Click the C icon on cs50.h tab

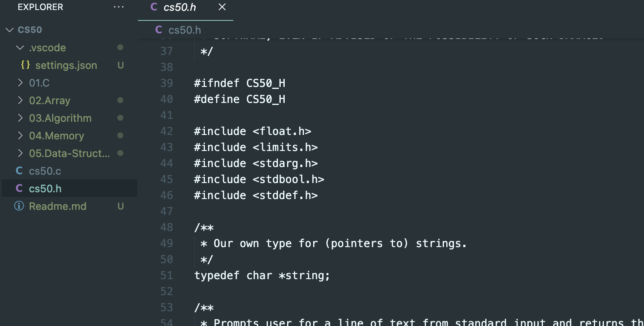[x=154, y=7]
